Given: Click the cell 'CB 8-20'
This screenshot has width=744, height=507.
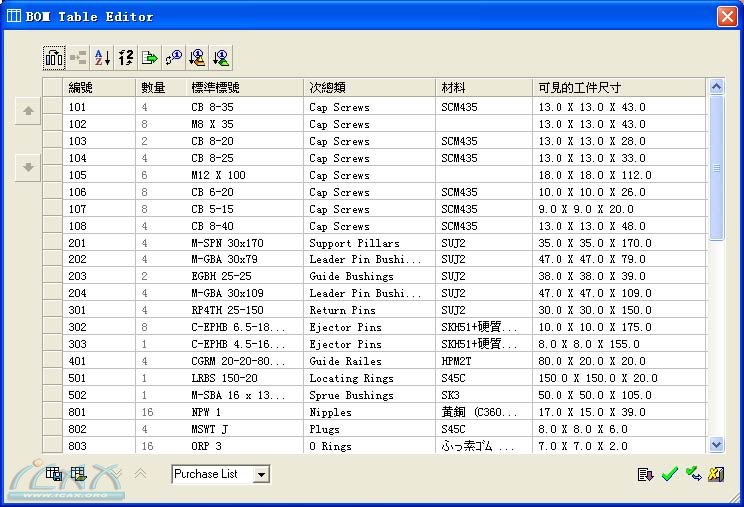Looking at the screenshot, I should click(x=244, y=141).
